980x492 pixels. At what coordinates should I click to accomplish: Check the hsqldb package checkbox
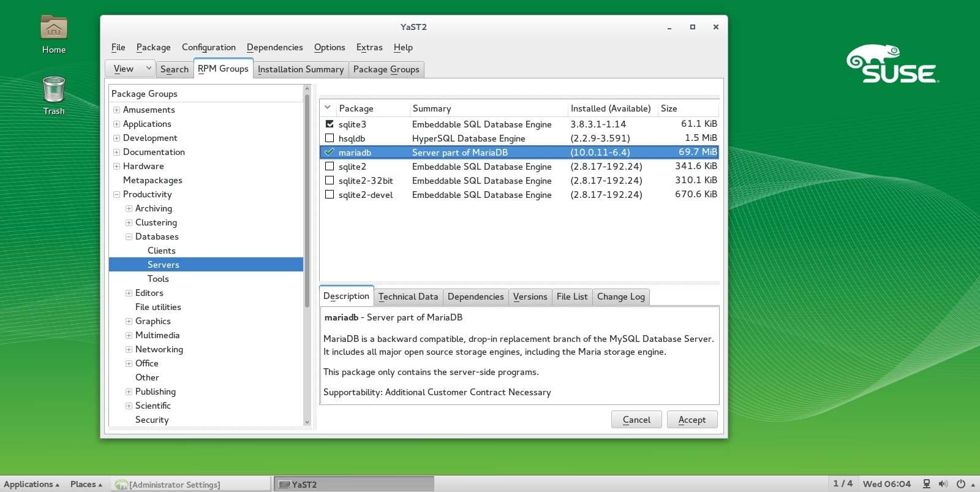tap(330, 138)
